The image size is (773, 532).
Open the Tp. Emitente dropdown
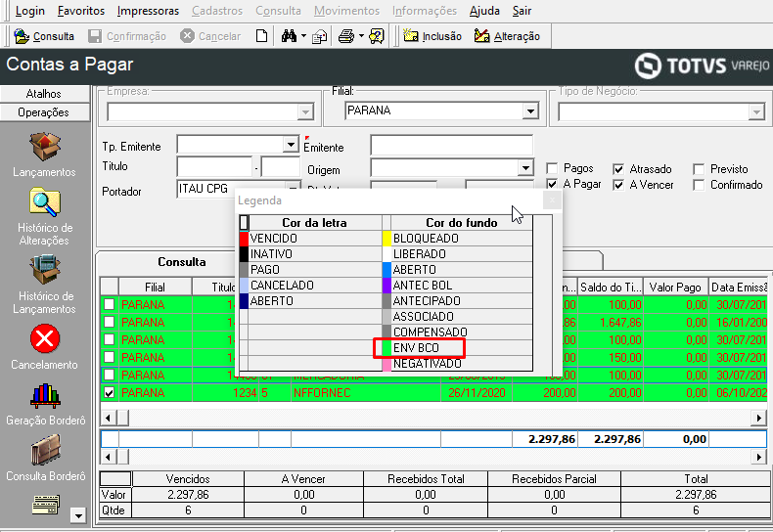(291, 145)
